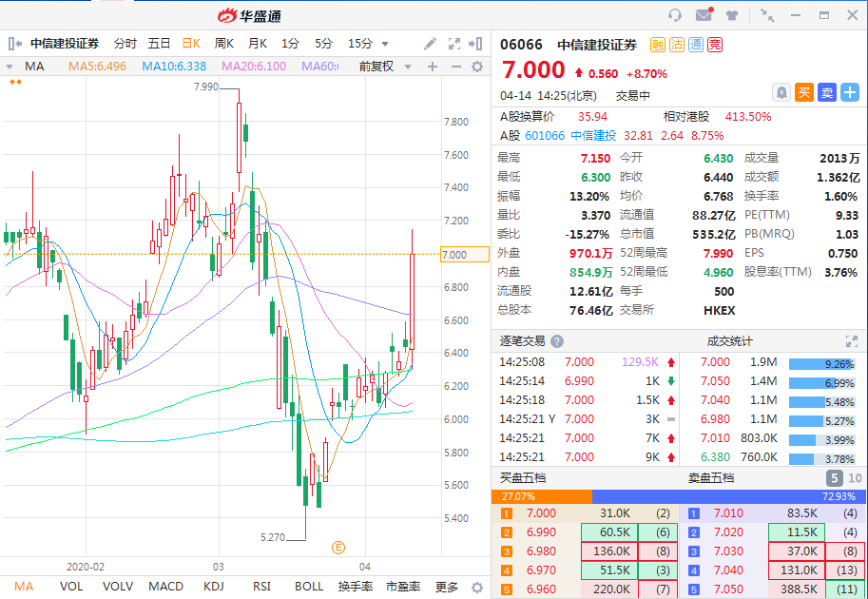Open help icon beside 逐笔交易
The width and height of the screenshot is (868, 599).
[x=557, y=341]
